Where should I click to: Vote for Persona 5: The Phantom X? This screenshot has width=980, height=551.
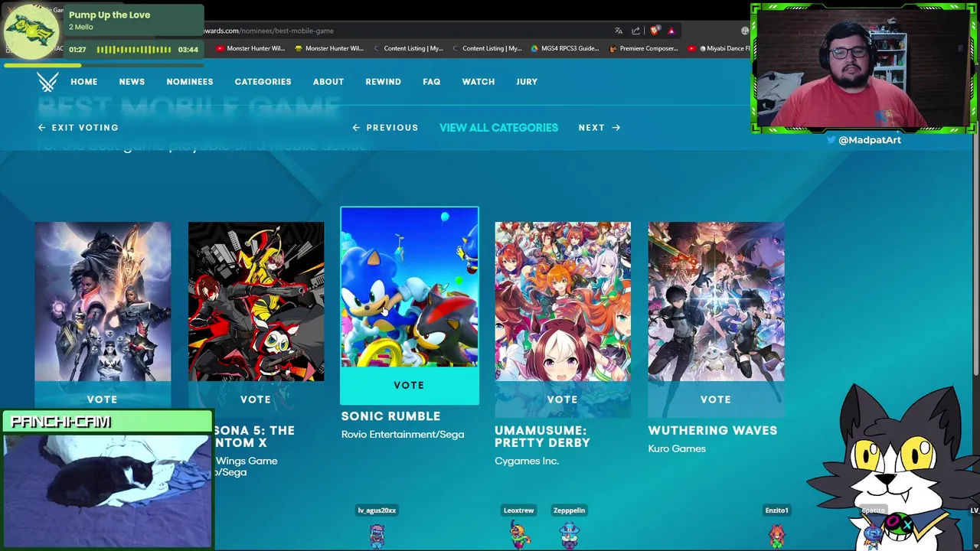pyautogui.click(x=256, y=399)
